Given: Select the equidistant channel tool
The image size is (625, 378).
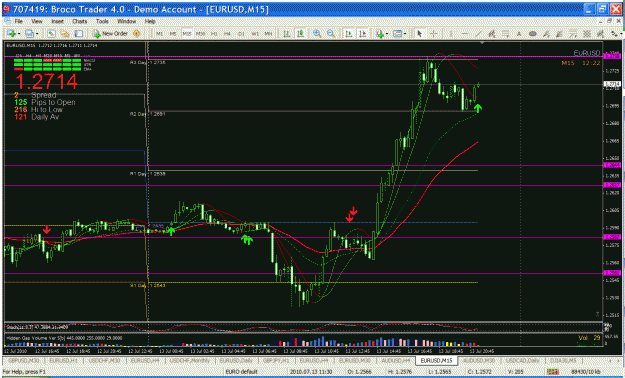Looking at the screenshot, I should [x=492, y=34].
